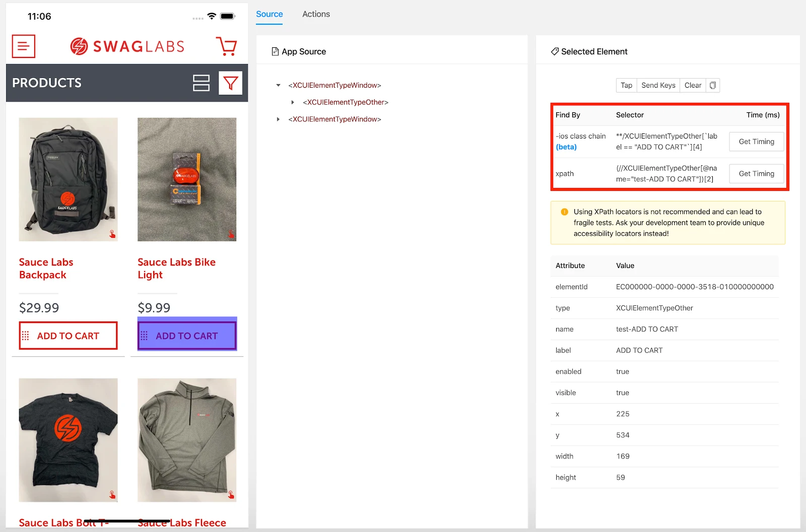The image size is (806, 532).
Task: Open the shopping cart icon
Action: (226, 46)
